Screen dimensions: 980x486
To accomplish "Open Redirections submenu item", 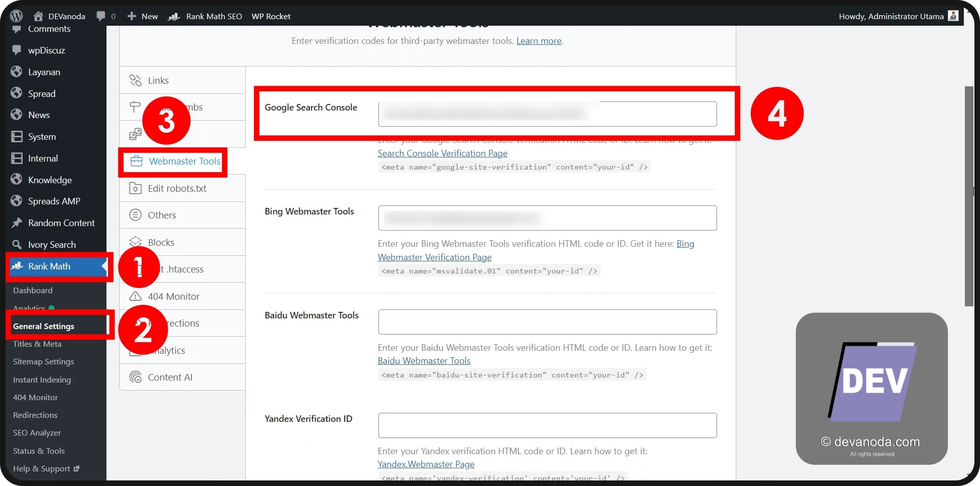I will pyautogui.click(x=35, y=415).
